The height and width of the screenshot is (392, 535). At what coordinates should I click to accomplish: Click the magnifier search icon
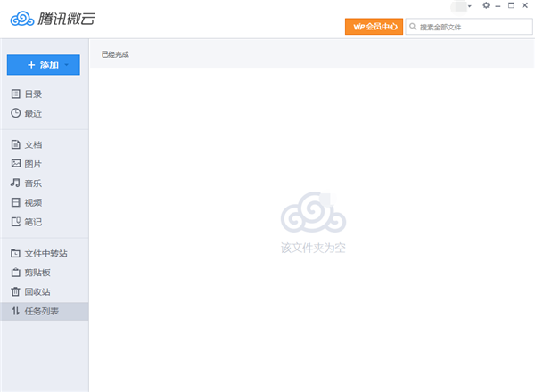tap(413, 27)
